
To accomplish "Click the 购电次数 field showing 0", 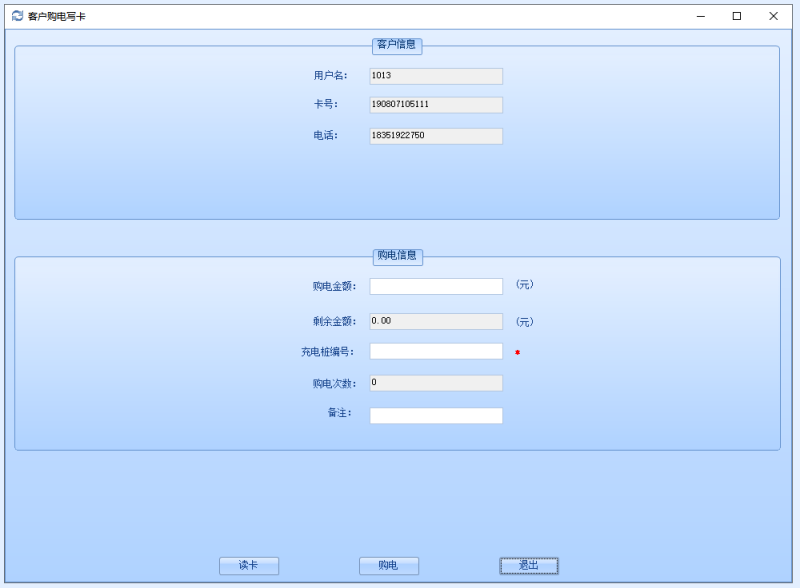I will point(436,383).
